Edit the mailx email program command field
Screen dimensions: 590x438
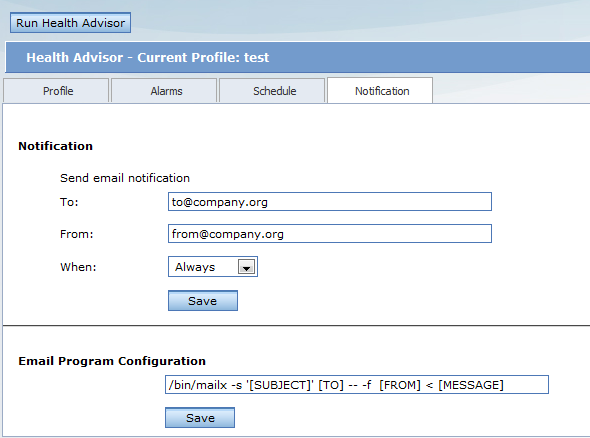[357, 385]
